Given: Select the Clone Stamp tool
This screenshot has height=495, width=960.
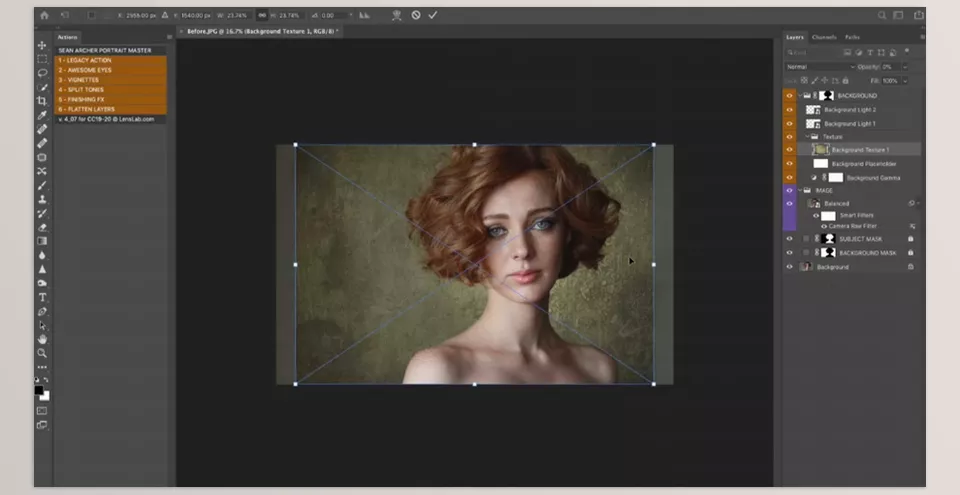Looking at the screenshot, I should click(x=42, y=199).
